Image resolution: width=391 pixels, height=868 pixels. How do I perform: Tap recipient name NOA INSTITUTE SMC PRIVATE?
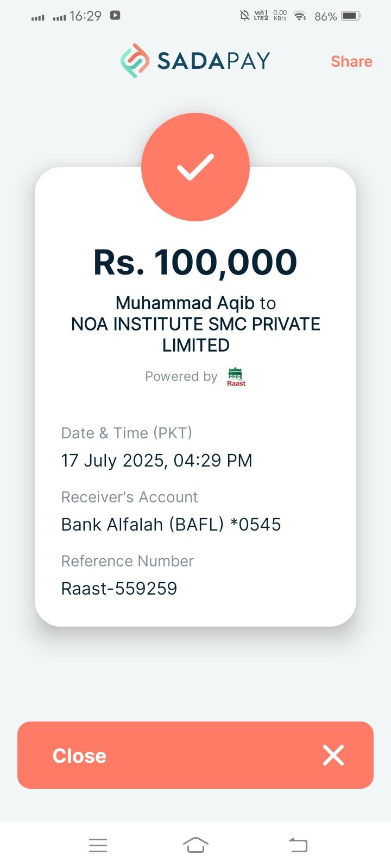coord(195,324)
